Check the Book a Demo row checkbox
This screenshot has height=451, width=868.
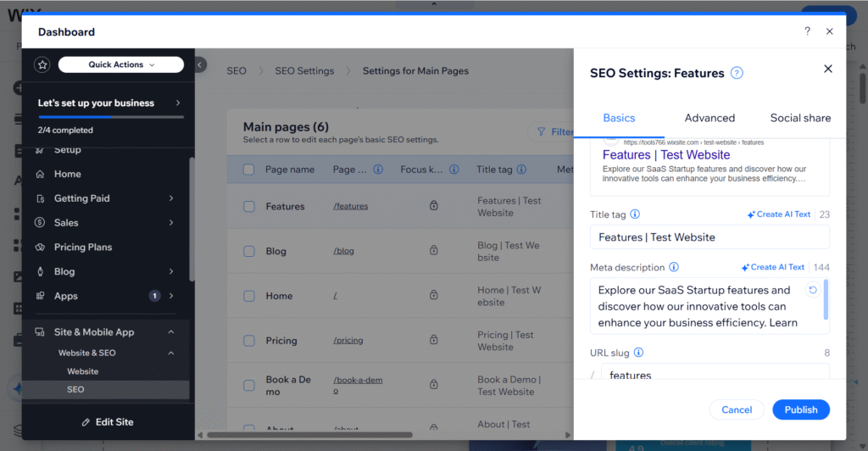[x=249, y=385]
